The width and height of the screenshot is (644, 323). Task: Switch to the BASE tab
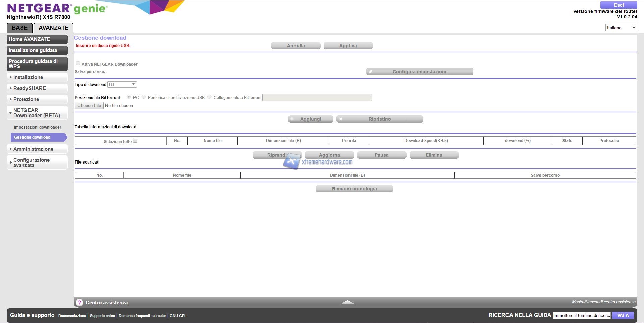[20, 28]
